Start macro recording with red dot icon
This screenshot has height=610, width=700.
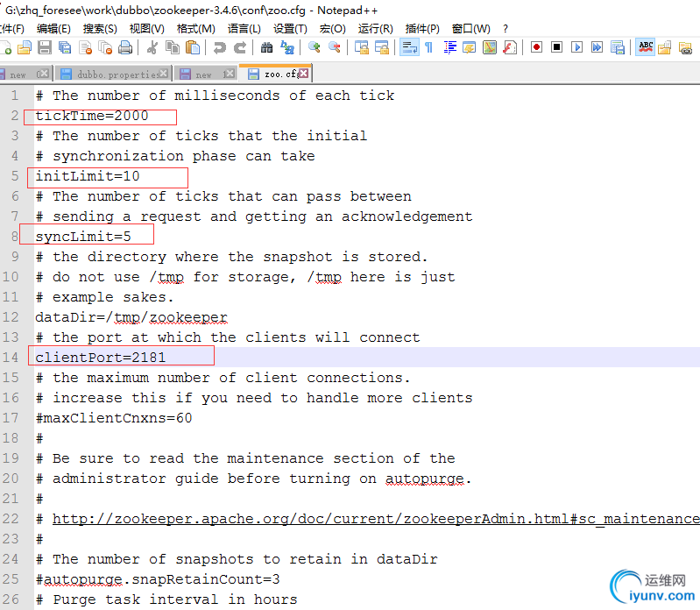tap(536, 47)
